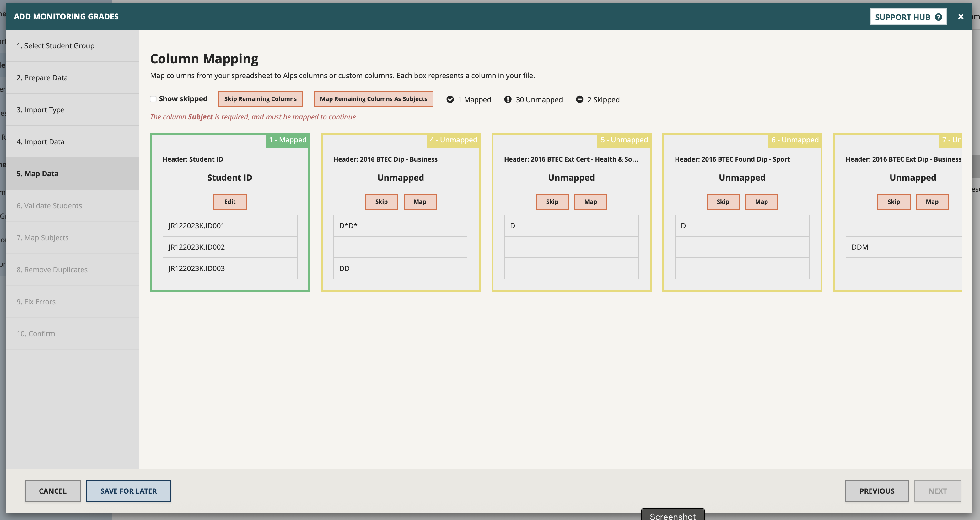Screen dimensions: 980x520
Task: Click the '2 Skipped' count text
Action: click(x=603, y=100)
